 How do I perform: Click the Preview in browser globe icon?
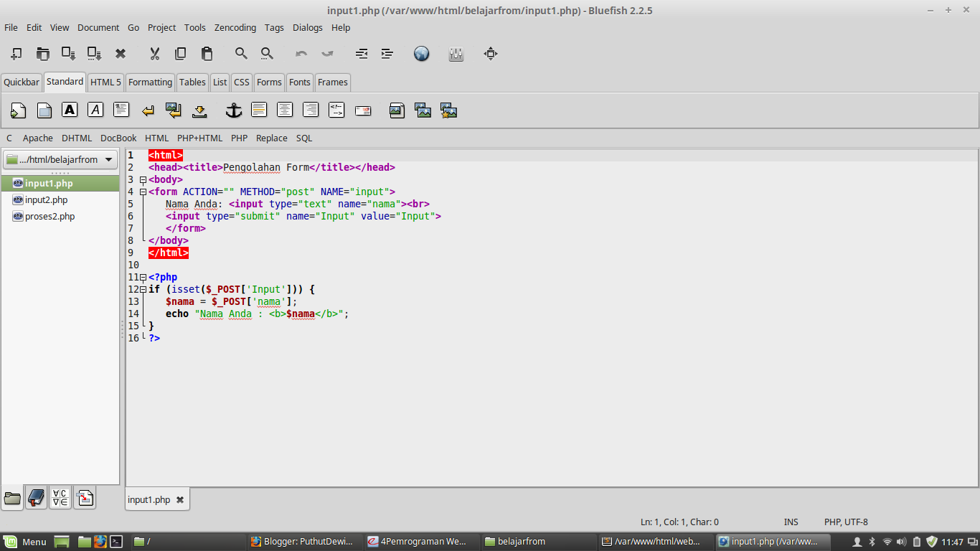point(422,54)
